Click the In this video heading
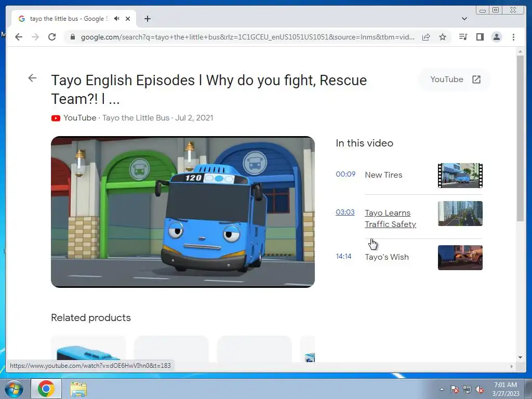 click(364, 143)
